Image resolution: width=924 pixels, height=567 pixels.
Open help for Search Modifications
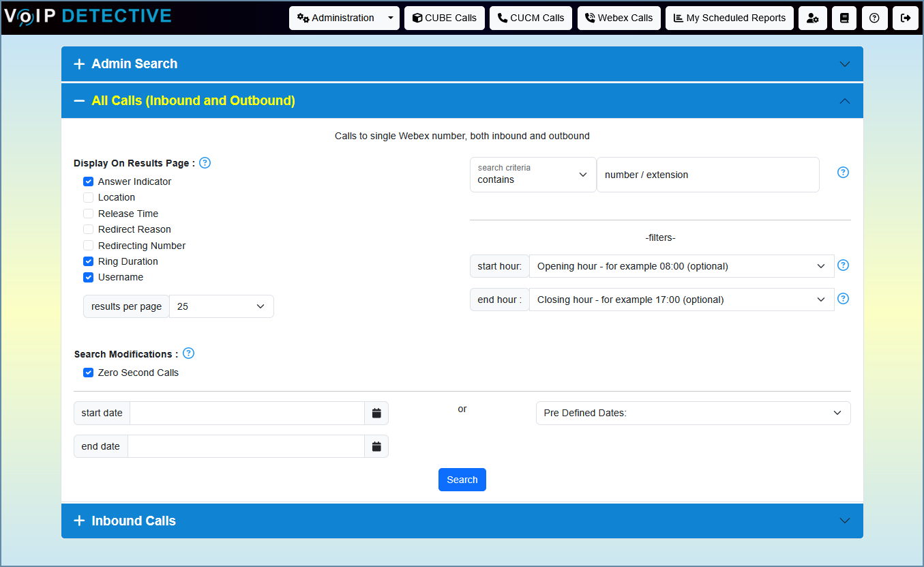tap(189, 353)
